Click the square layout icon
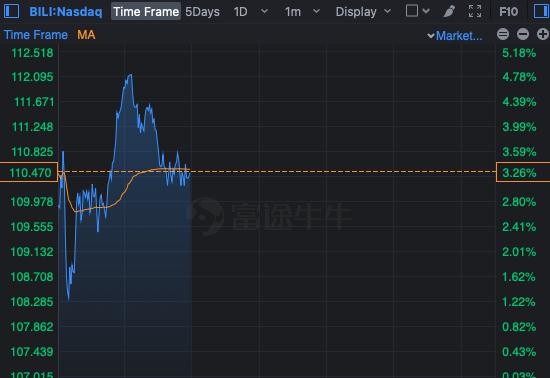 point(411,11)
